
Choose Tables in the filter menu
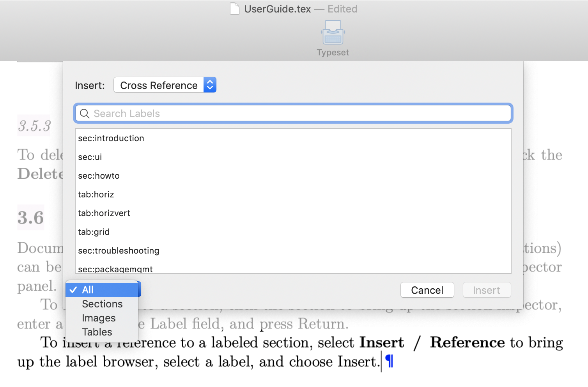point(102,332)
